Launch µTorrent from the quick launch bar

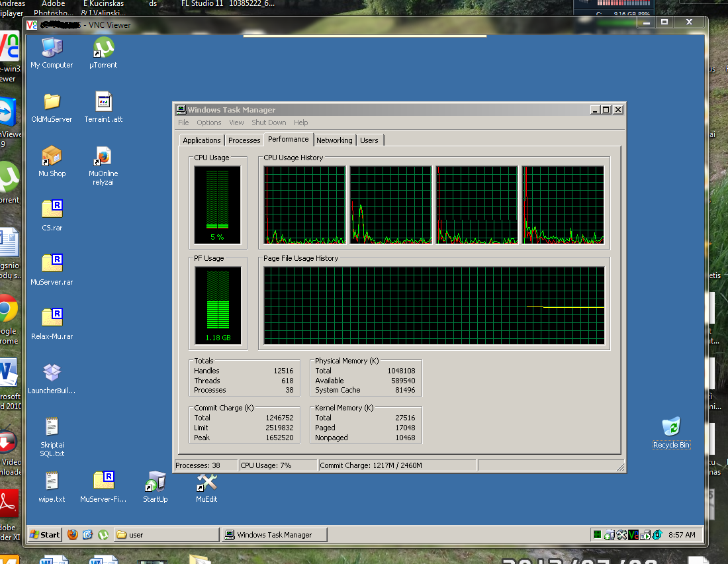(x=103, y=535)
